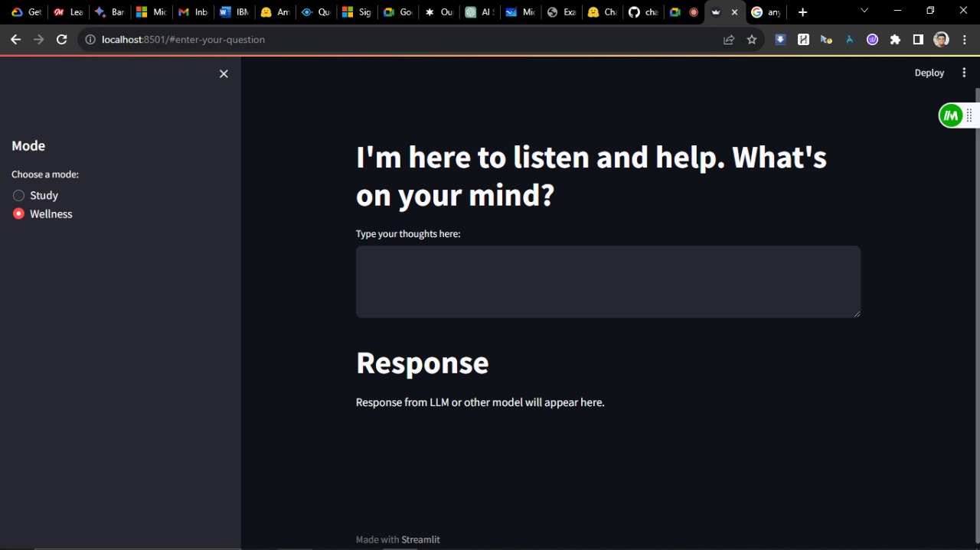Click the 'Choose a mode:' label
The width and height of the screenshot is (980, 550).
pos(45,174)
